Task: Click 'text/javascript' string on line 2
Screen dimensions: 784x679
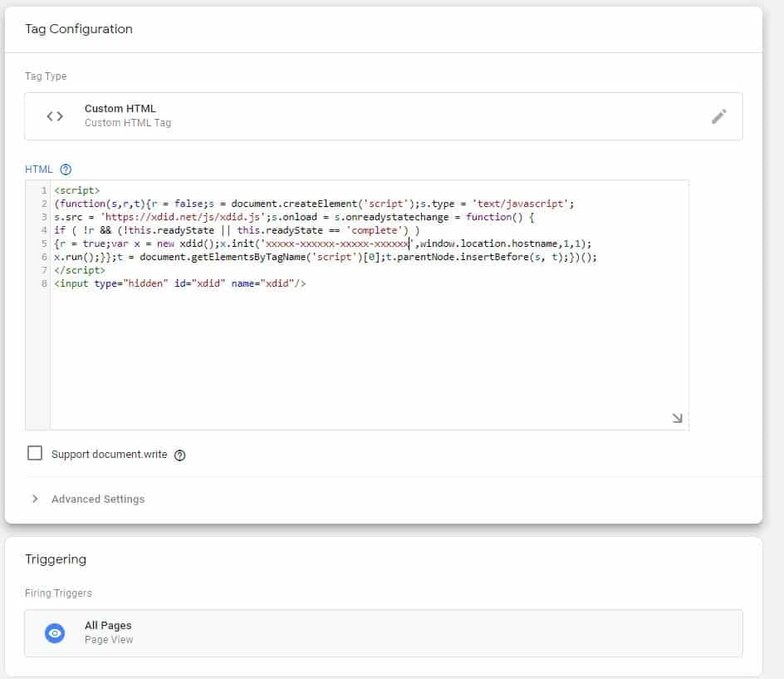Action: pyautogui.click(x=520, y=204)
